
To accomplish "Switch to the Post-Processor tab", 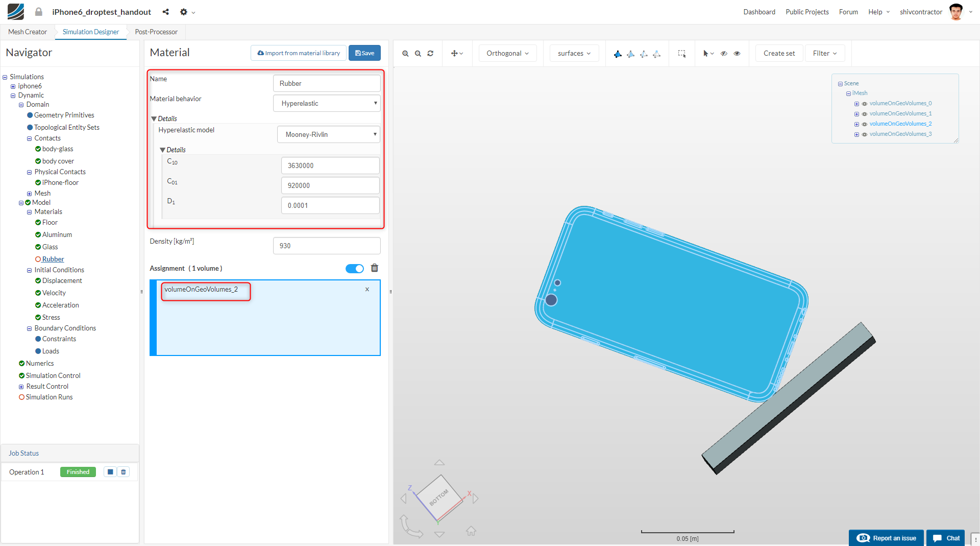I will [x=156, y=32].
